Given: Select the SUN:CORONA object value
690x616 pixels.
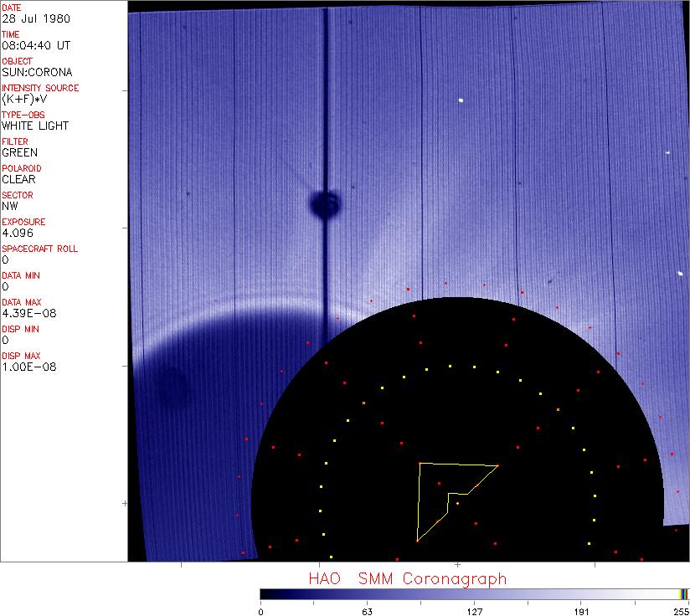Looking at the screenshot, I should [37, 72].
